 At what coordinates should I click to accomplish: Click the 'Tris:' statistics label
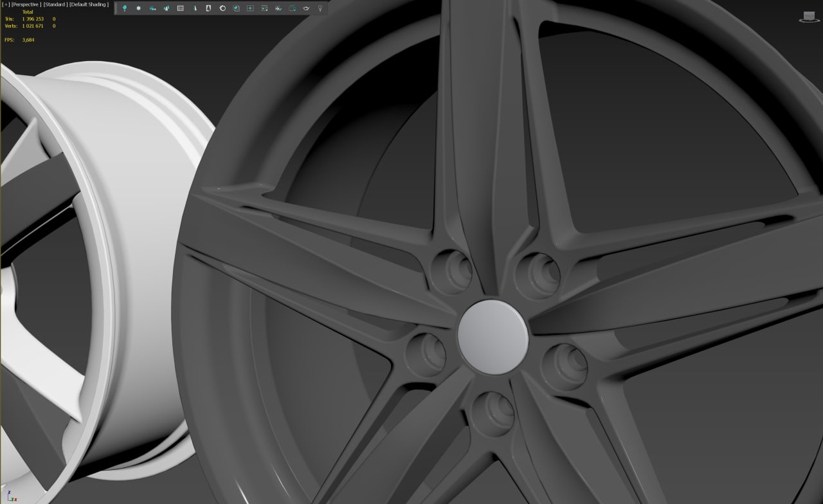coord(9,19)
